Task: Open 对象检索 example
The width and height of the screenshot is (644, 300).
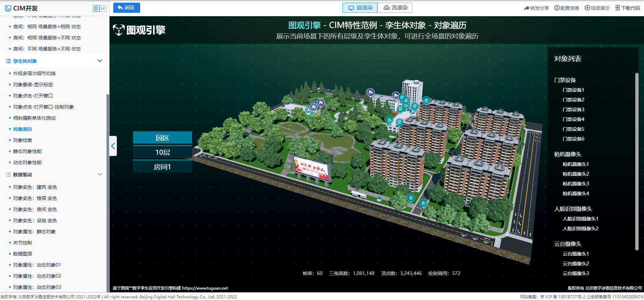Action: [23, 140]
